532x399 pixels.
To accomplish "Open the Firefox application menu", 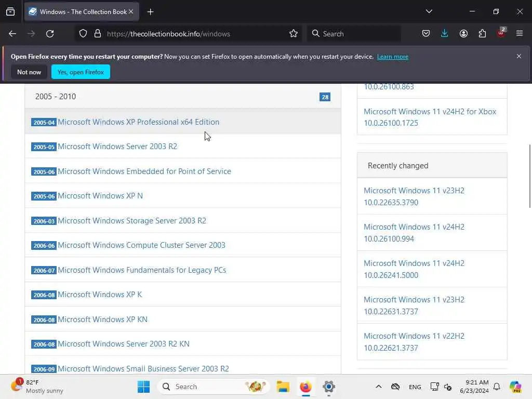I will click(x=520, y=34).
